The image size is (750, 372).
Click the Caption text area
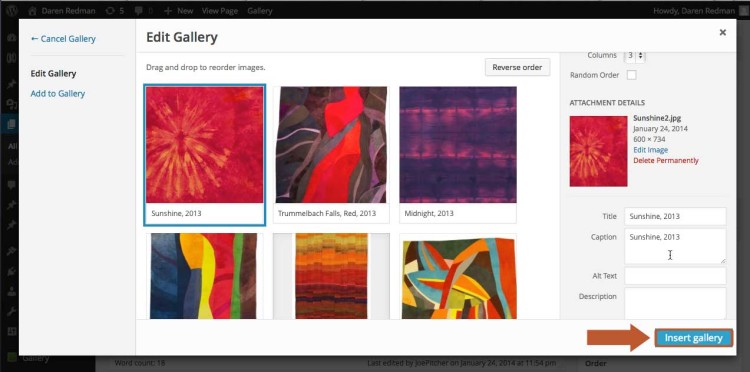675,246
